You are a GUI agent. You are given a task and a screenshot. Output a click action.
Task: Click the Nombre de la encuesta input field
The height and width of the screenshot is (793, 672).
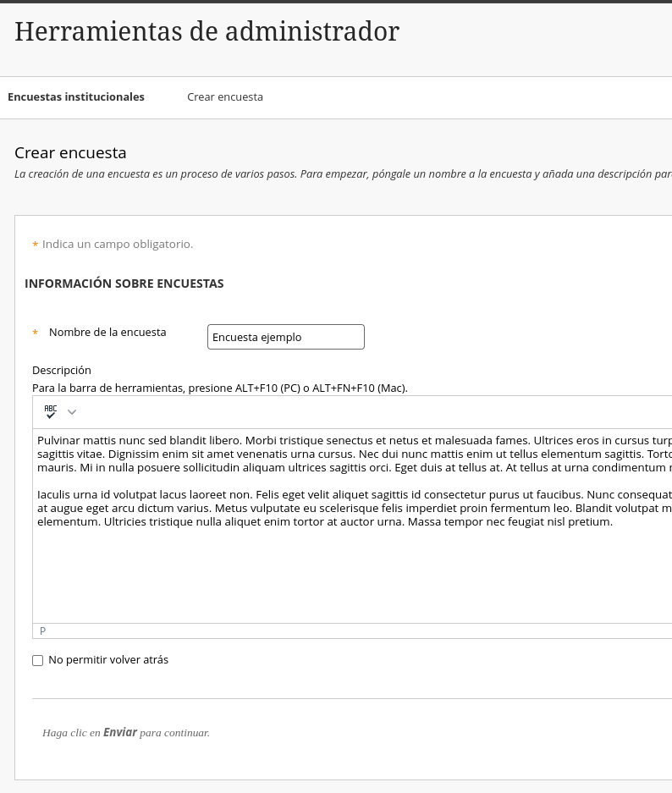point(285,337)
